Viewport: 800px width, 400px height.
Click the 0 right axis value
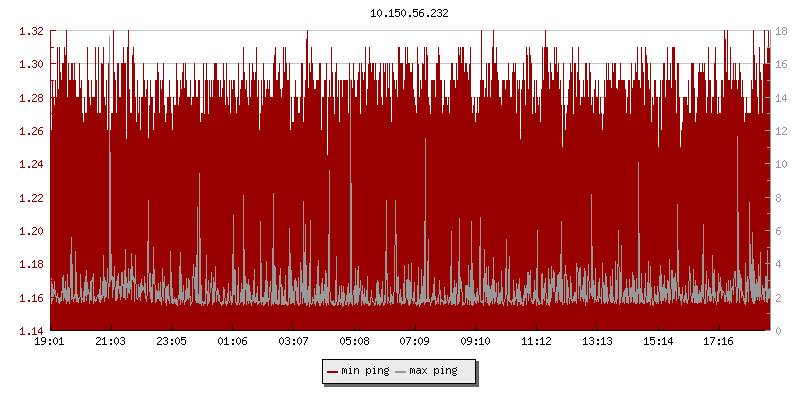(x=778, y=331)
